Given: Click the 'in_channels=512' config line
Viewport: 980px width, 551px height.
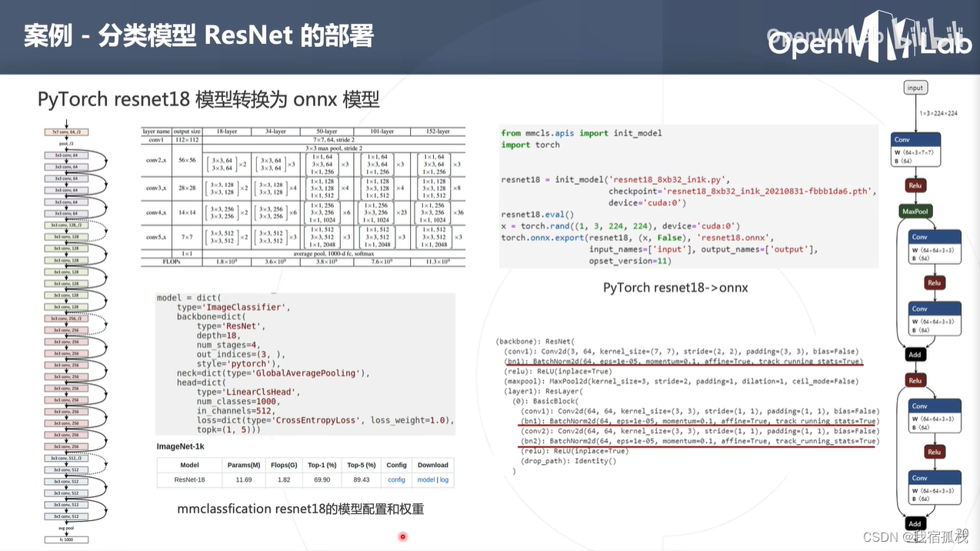Looking at the screenshot, I should (235, 411).
